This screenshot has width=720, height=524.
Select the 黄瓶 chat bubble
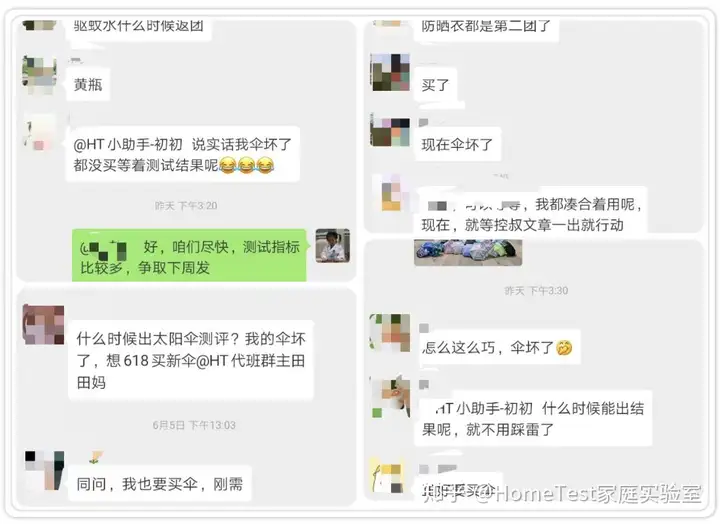[x=88, y=84]
